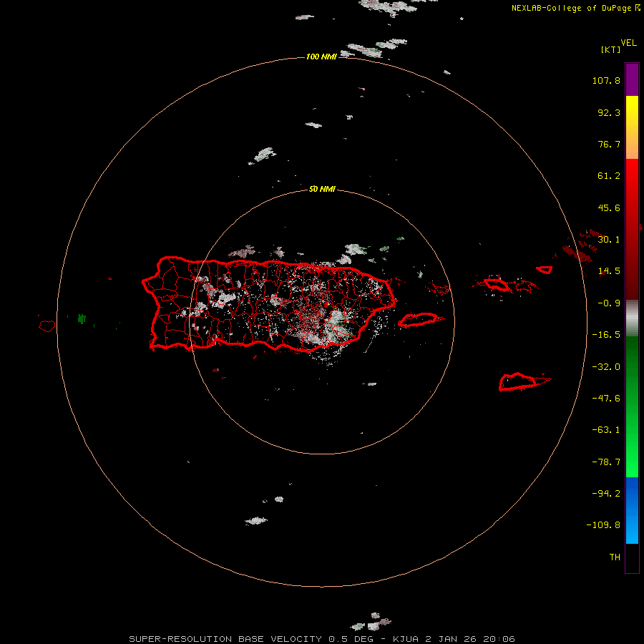Click the 45.6 velocity scale value
The image size is (644, 644).
609,208
